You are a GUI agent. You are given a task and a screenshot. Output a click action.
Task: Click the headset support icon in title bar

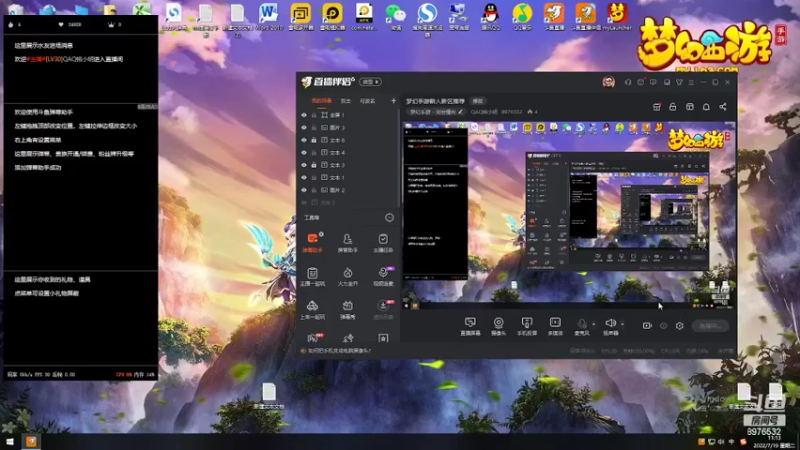coord(628,82)
